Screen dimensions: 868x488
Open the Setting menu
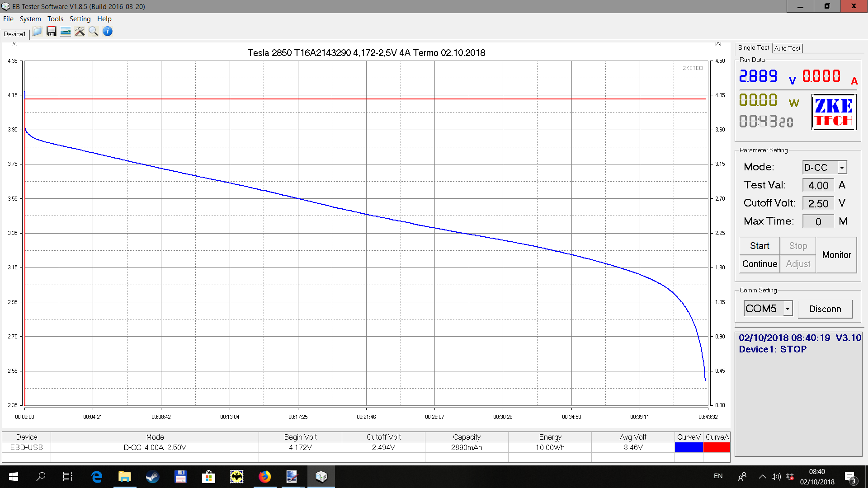point(80,19)
